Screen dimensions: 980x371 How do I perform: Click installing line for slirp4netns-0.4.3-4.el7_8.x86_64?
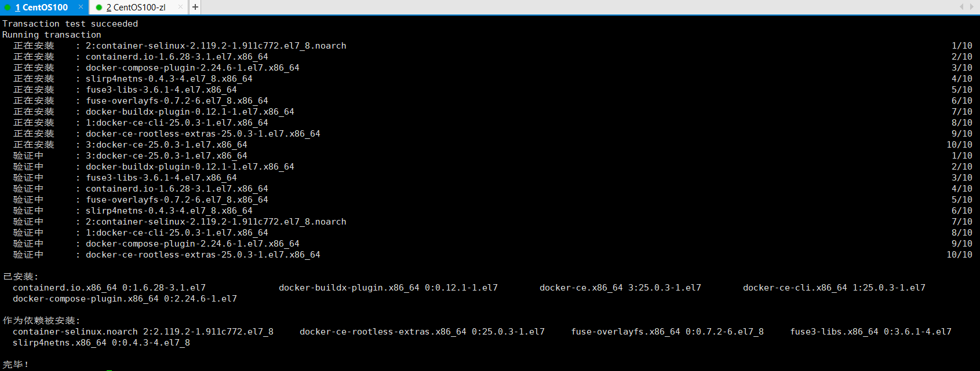tap(493, 79)
